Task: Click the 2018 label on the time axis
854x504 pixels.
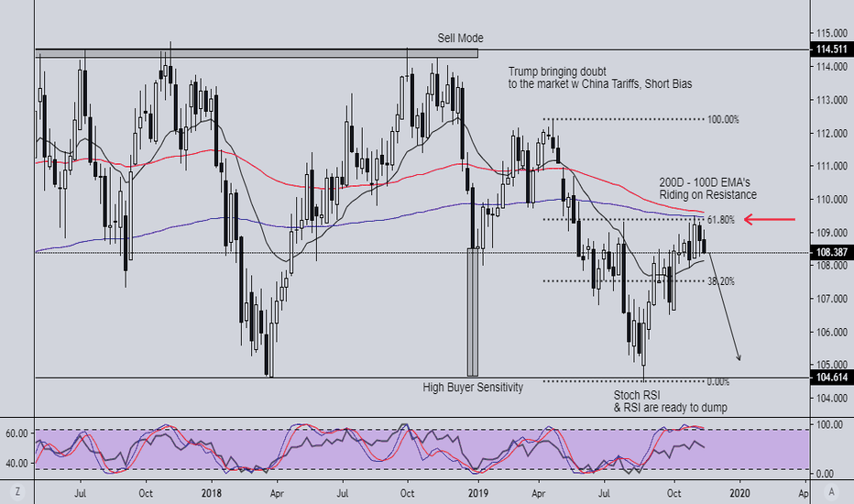Action: click(x=211, y=492)
